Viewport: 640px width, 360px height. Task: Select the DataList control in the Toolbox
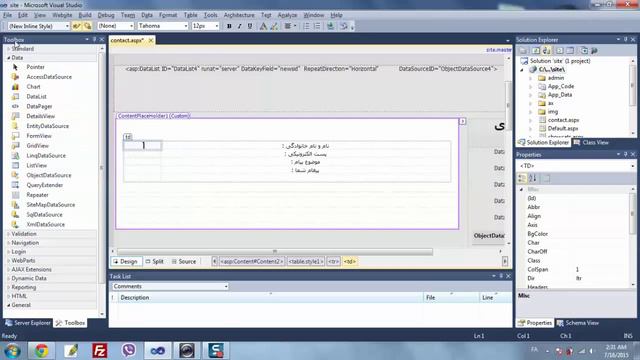36,96
